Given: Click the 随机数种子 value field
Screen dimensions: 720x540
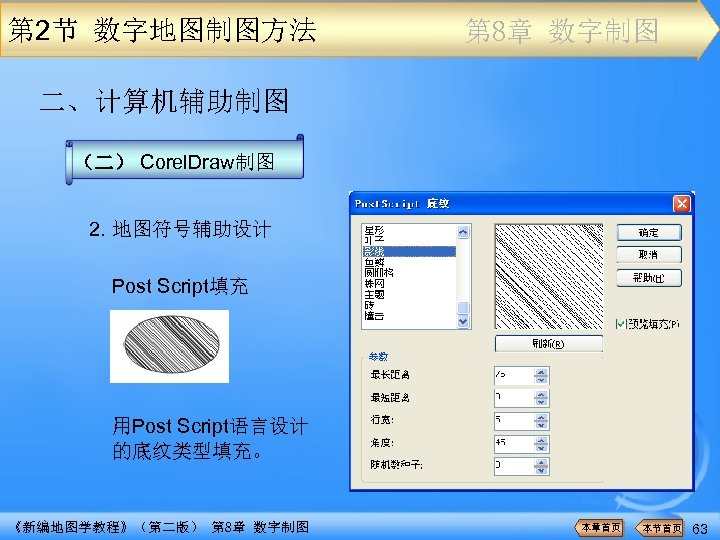Looking at the screenshot, I should pos(514,466).
